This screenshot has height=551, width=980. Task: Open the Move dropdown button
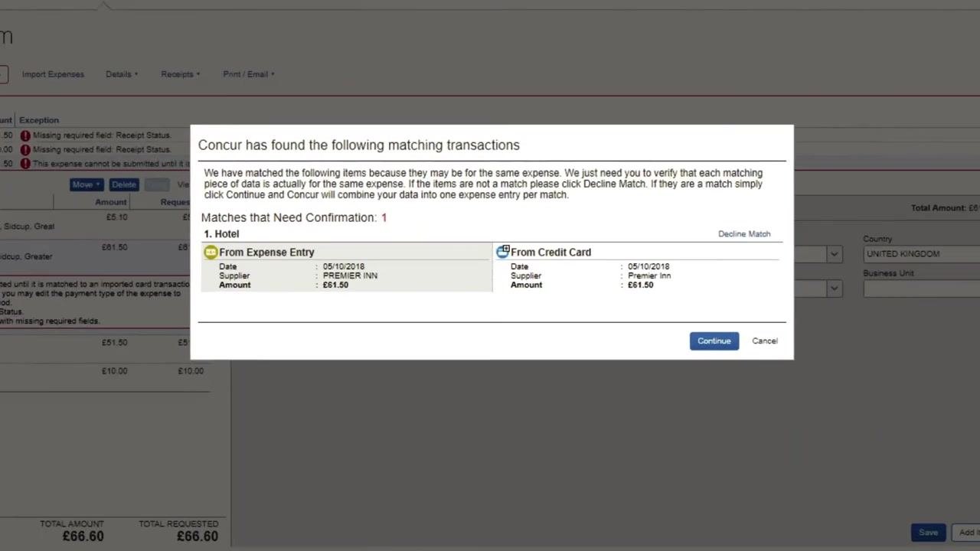[87, 184]
